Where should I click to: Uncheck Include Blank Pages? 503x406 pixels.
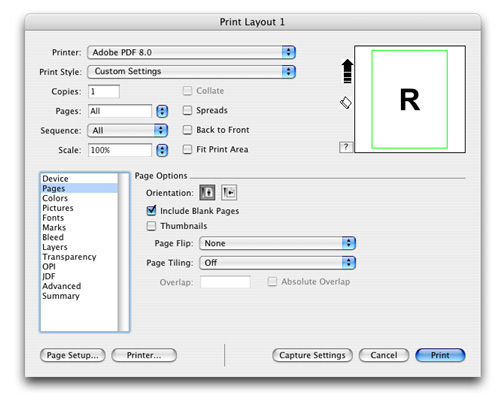pyautogui.click(x=151, y=210)
